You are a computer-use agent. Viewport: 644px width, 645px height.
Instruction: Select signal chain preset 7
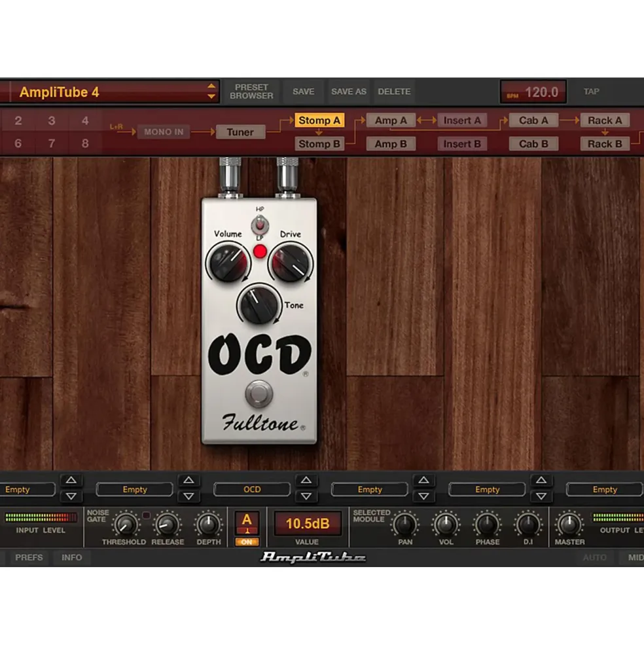point(52,143)
